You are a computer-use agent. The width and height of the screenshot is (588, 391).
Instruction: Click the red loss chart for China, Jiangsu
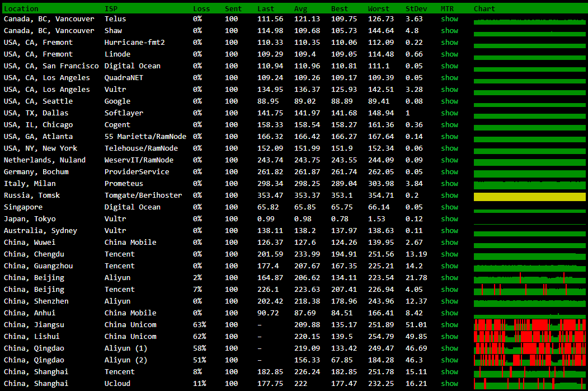529,325
